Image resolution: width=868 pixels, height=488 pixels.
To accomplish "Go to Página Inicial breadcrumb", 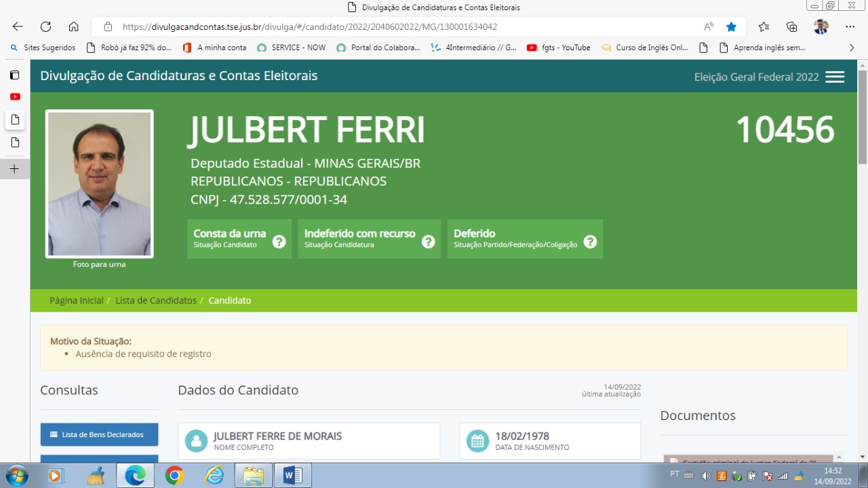I will coord(77,300).
